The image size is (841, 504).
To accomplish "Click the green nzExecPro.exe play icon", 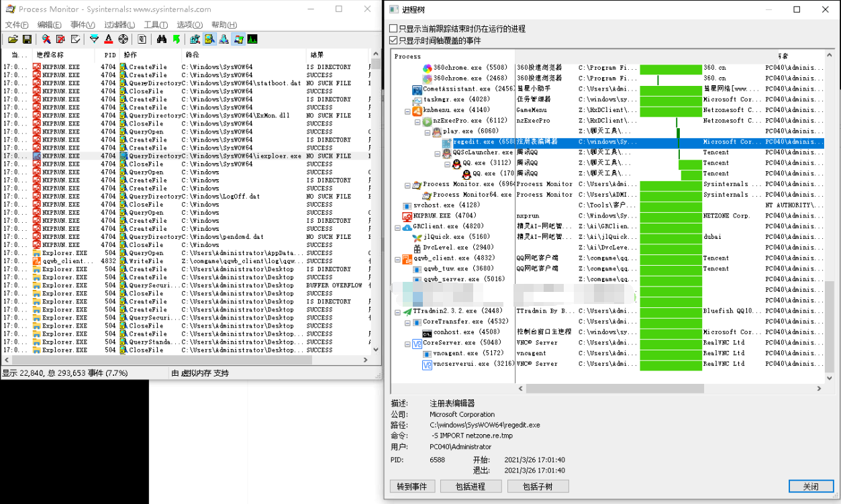I will coord(427,121).
